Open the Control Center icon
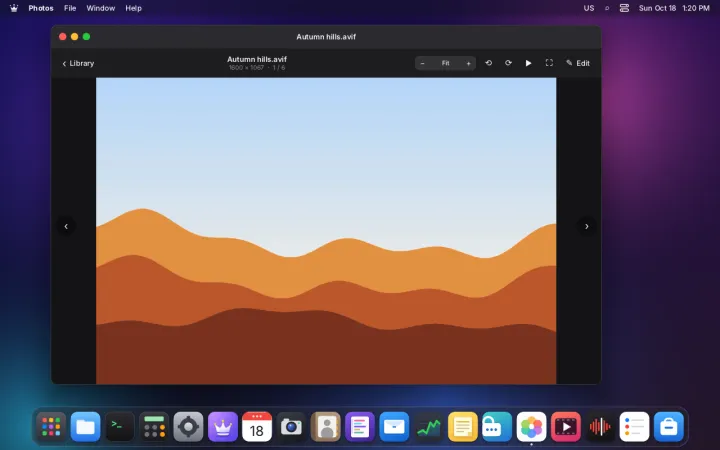 point(624,8)
